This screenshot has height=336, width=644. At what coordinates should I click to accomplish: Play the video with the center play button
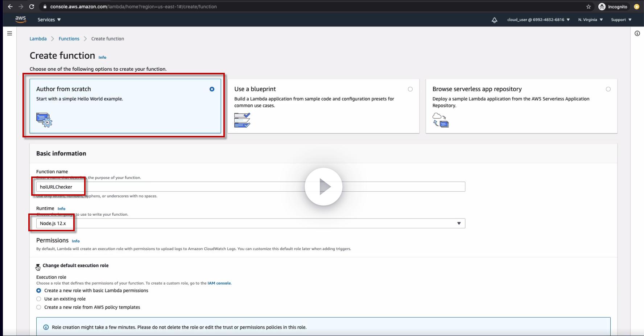[x=323, y=187]
